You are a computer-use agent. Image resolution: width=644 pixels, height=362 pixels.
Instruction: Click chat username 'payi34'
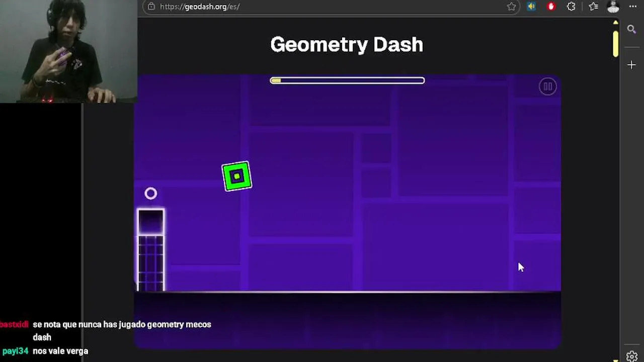click(x=15, y=351)
